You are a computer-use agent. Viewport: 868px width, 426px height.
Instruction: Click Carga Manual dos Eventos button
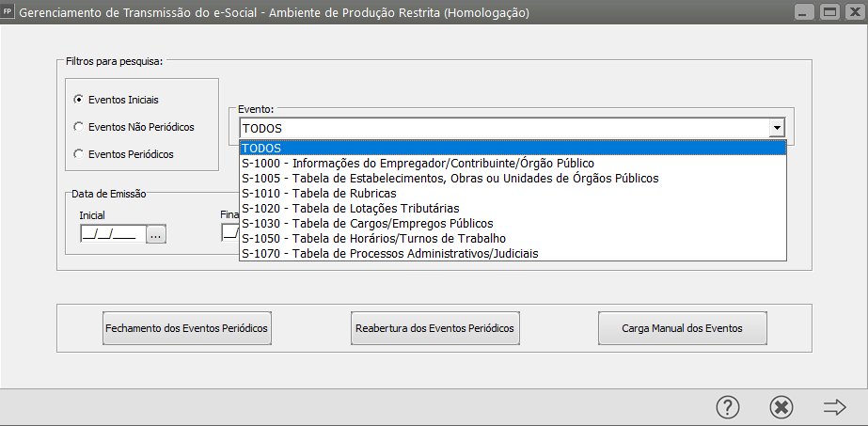pos(682,328)
